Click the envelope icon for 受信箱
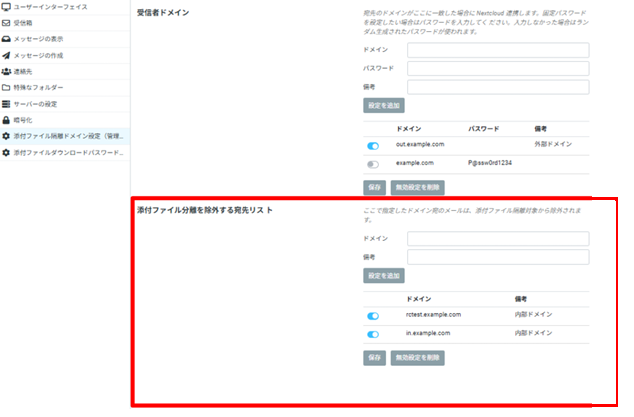This screenshot has height=417, width=634. 6,23
